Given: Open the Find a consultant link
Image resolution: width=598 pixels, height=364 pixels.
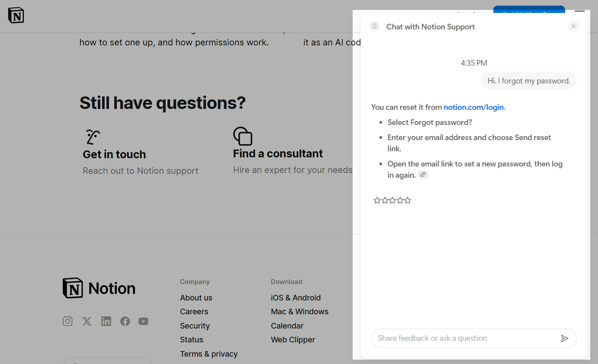Looking at the screenshot, I should tap(278, 153).
